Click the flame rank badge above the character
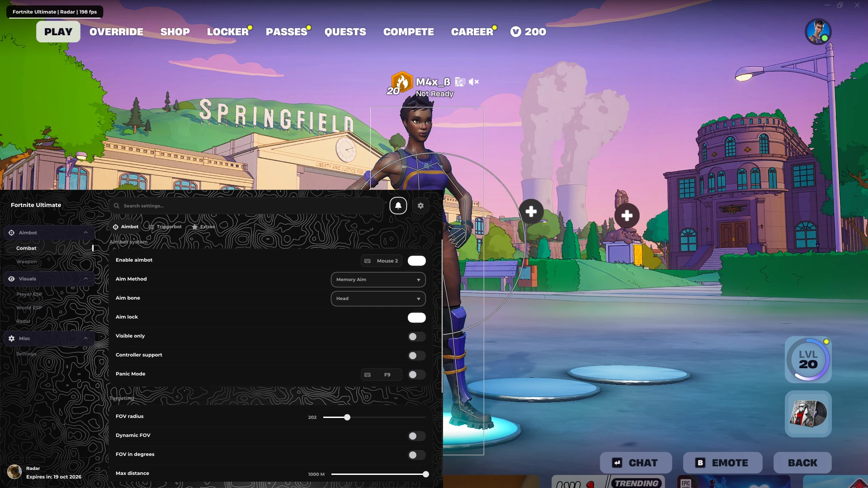The height and width of the screenshot is (488, 868). (401, 82)
